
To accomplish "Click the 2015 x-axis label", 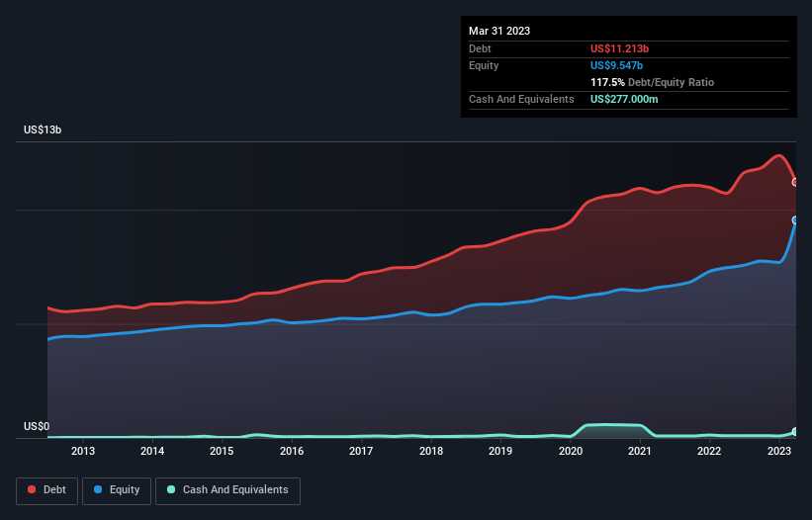I will coord(222,452).
